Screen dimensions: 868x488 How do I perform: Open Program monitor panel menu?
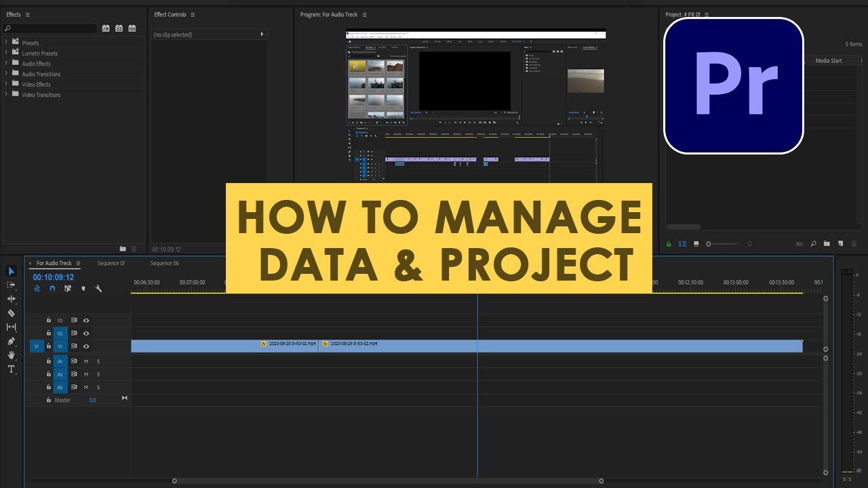click(x=364, y=14)
